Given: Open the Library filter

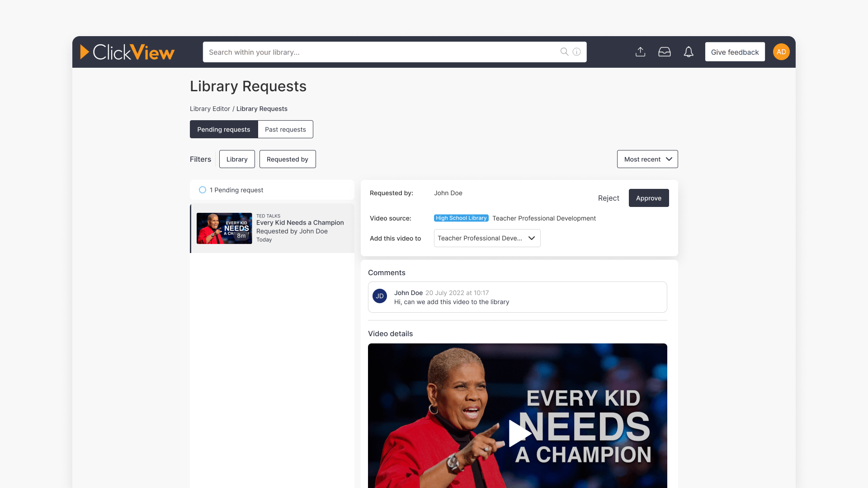Looking at the screenshot, I should pyautogui.click(x=237, y=159).
